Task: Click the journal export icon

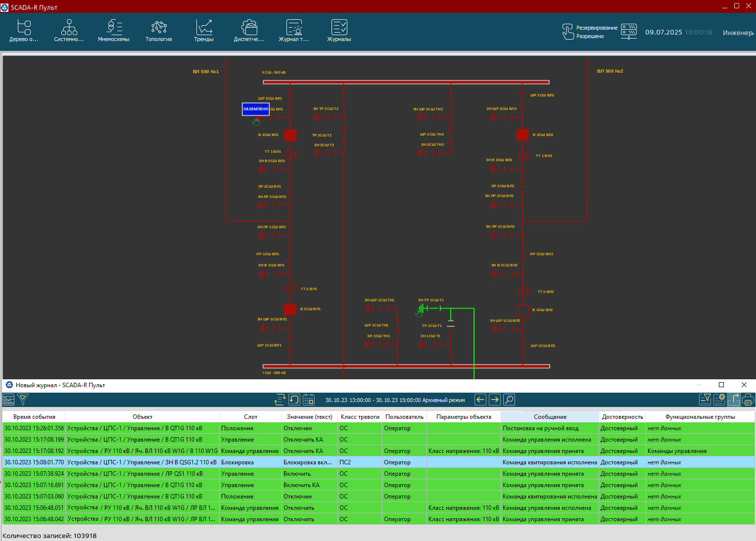Action: click(733, 400)
